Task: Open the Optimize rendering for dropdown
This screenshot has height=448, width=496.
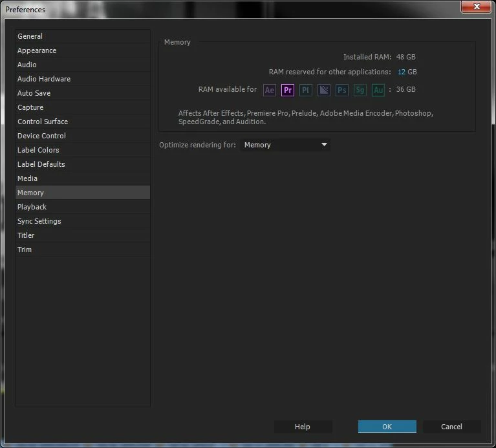Action: 285,145
